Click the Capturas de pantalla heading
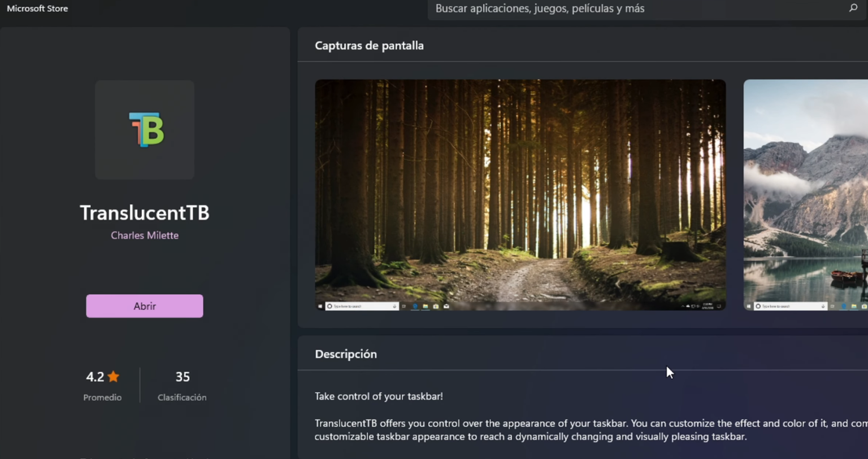 369,46
